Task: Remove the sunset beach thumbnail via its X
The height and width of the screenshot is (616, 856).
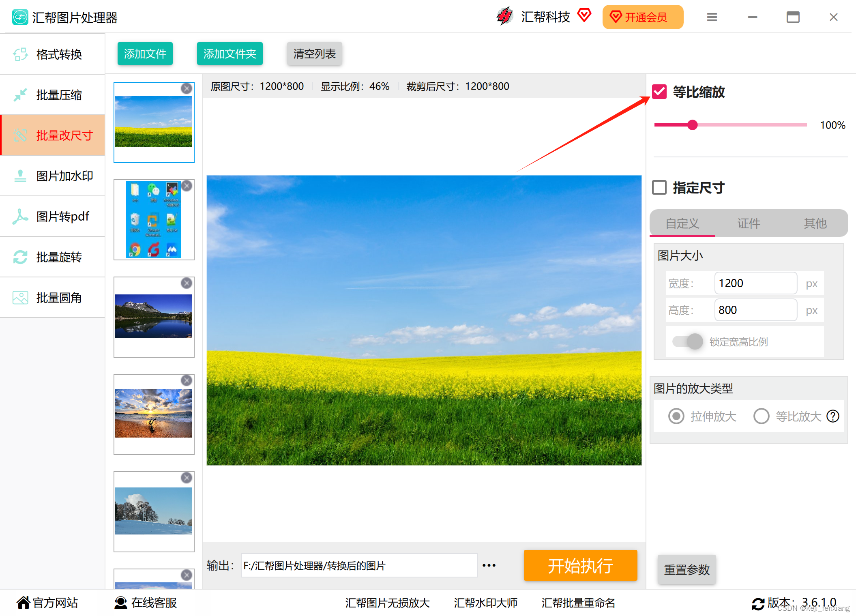Action: [187, 380]
